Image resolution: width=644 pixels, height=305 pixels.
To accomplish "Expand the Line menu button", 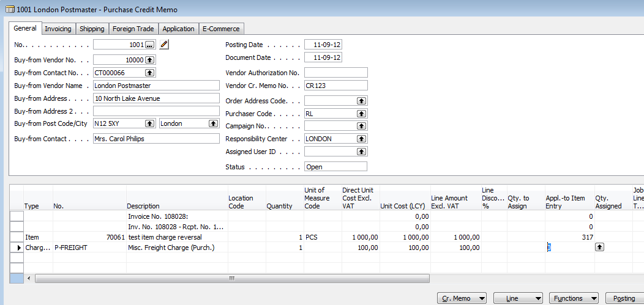I will point(517,298).
